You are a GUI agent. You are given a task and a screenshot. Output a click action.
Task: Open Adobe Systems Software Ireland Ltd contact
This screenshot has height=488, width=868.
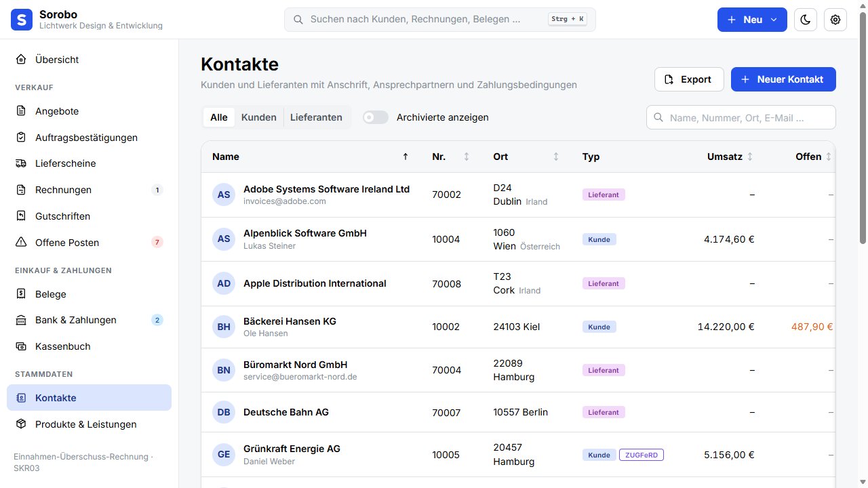[x=326, y=189]
